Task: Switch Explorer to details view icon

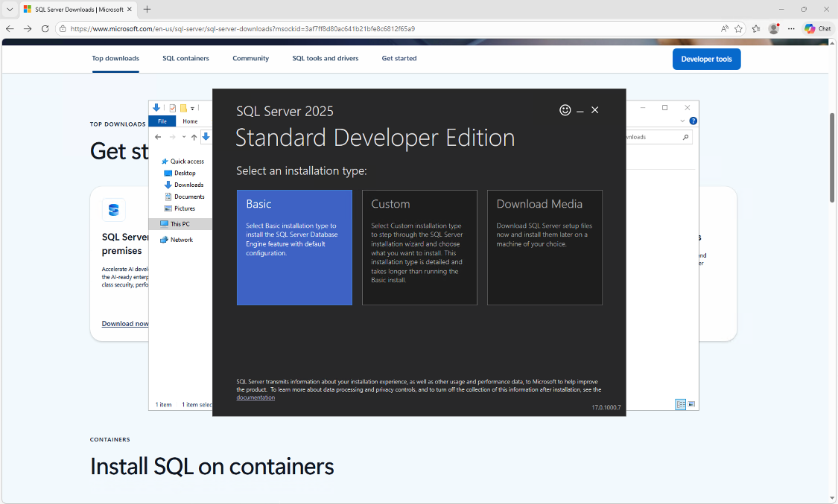Action: coord(680,404)
